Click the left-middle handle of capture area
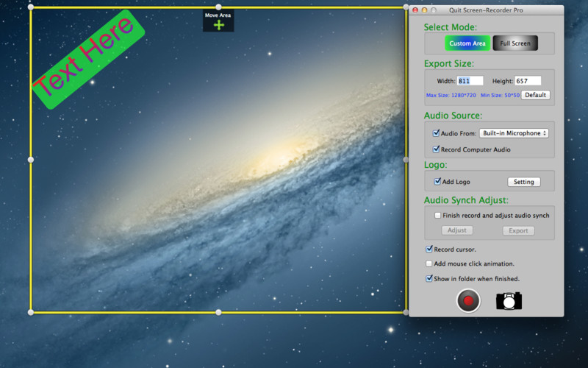This screenshot has width=588, height=368. pos(31,160)
